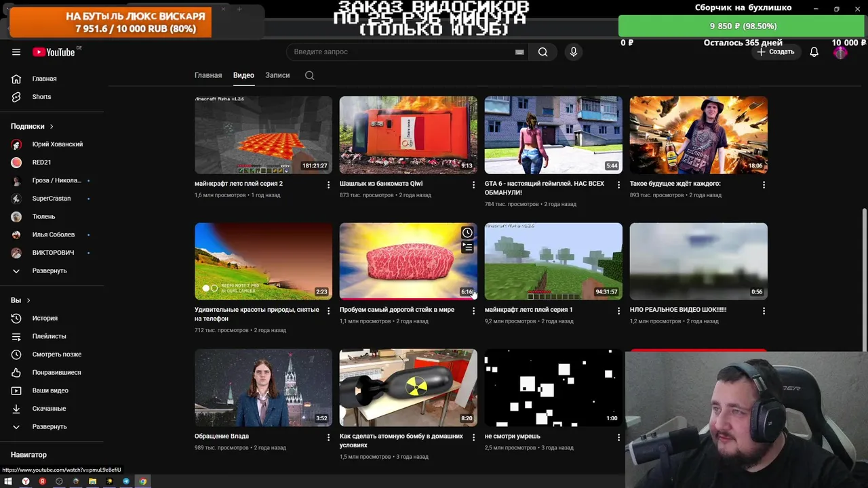Play the steak video thumbnail
Image resolution: width=868 pixels, height=488 pixels.
click(x=408, y=261)
